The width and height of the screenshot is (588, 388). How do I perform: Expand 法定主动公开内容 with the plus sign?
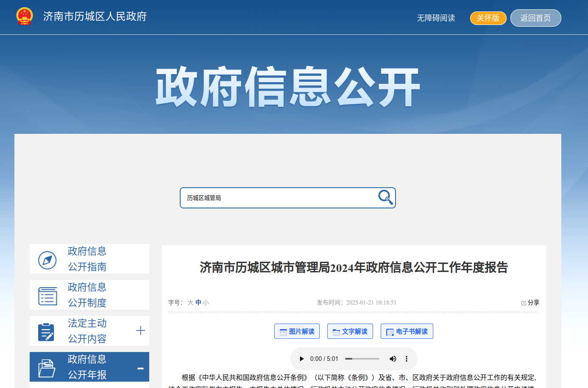pos(140,331)
